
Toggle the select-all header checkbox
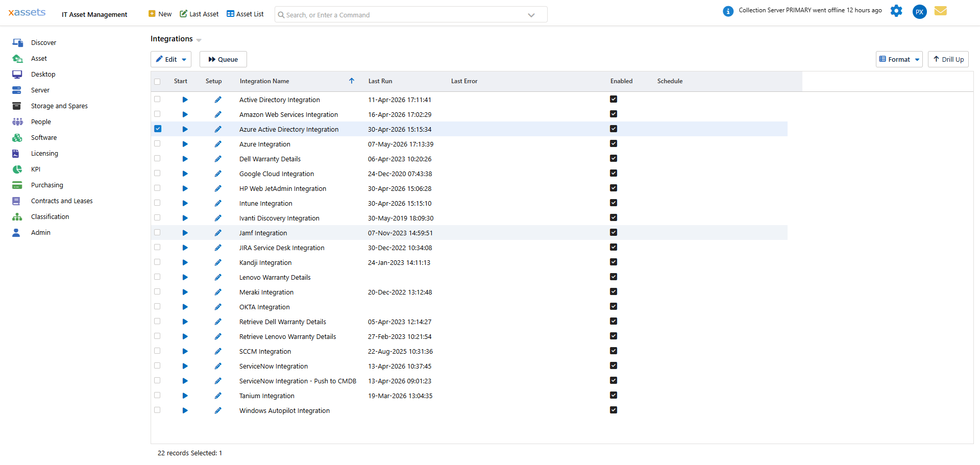157,82
